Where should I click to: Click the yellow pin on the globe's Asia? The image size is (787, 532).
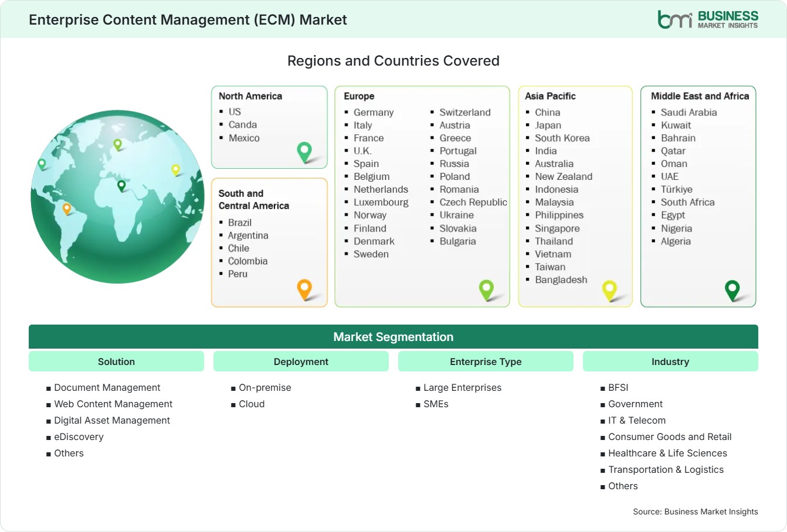(x=175, y=170)
